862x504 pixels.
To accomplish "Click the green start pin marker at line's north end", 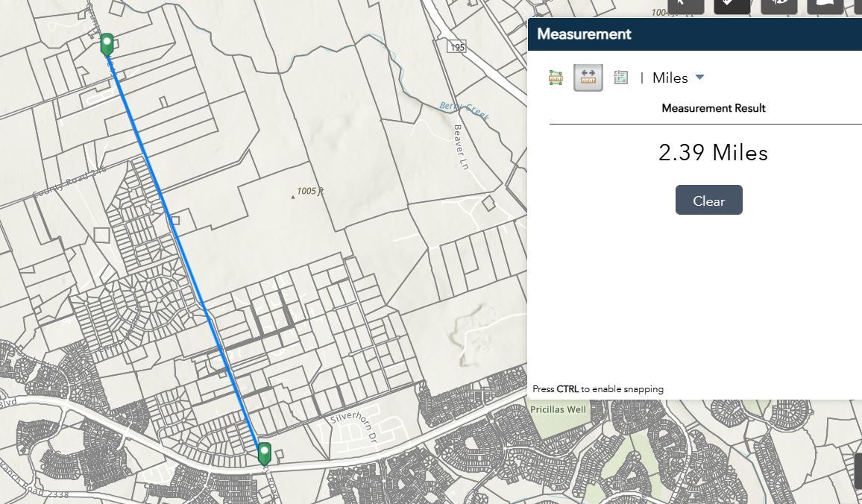I will click(107, 43).
